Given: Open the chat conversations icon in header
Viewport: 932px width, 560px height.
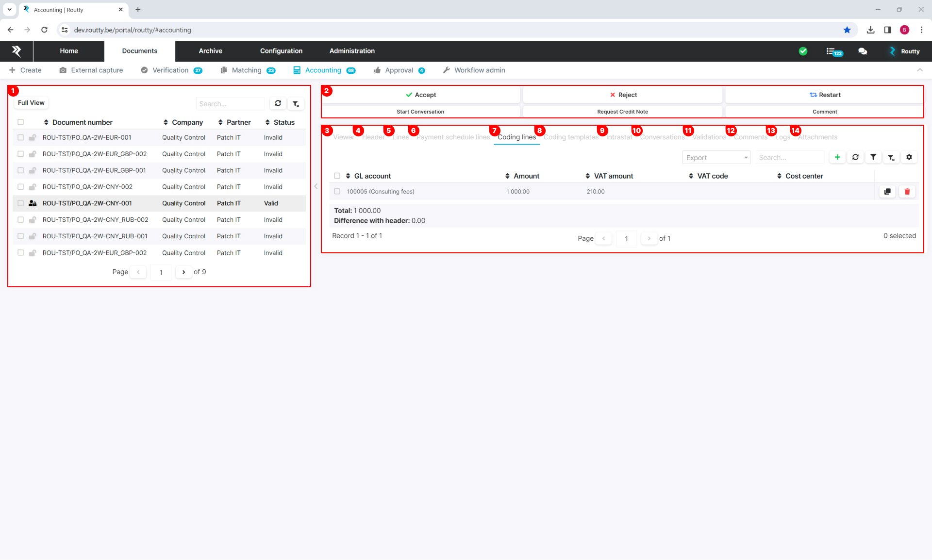Looking at the screenshot, I should coord(863,51).
